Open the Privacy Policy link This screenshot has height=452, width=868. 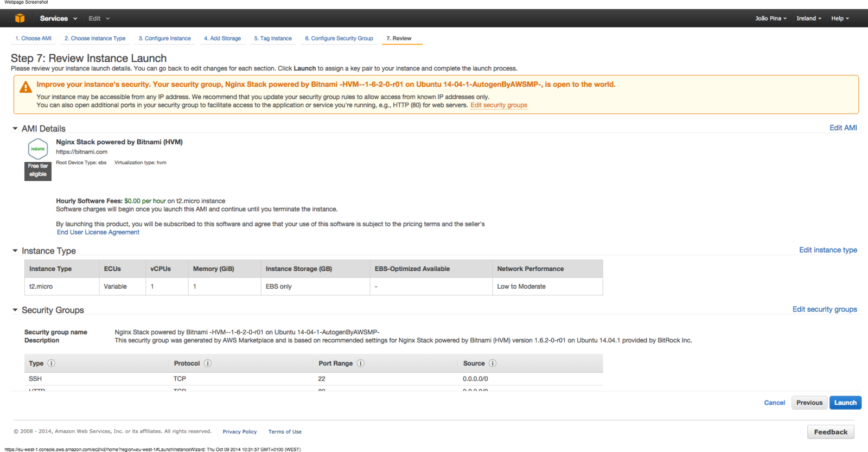point(239,432)
